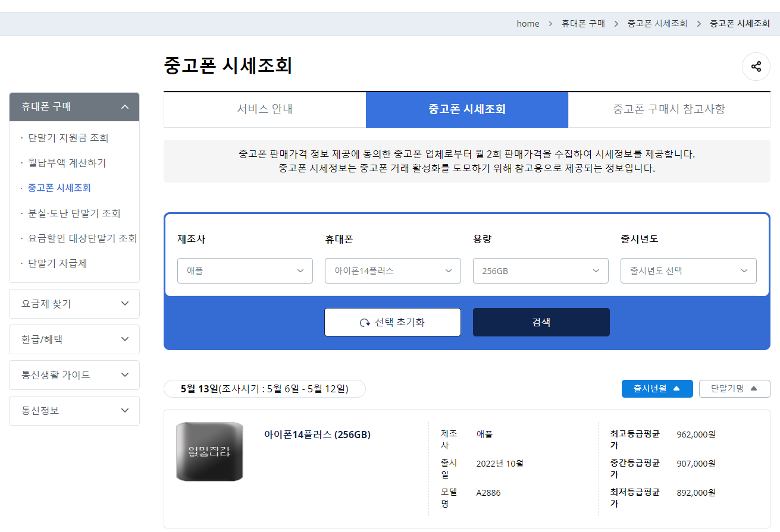Collapse the 휴대폰 구매 sidebar section
Viewport: 780px width, 532px height.
74,107
